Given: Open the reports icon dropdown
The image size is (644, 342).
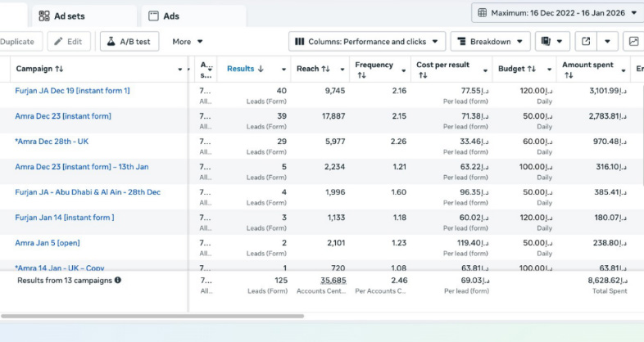Looking at the screenshot, I should coord(552,42).
